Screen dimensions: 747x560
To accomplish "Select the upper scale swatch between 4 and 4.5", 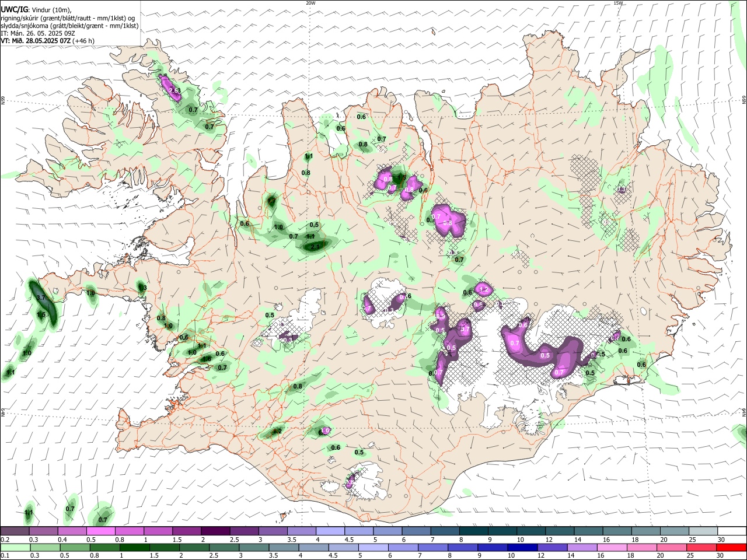I will 330,531.
